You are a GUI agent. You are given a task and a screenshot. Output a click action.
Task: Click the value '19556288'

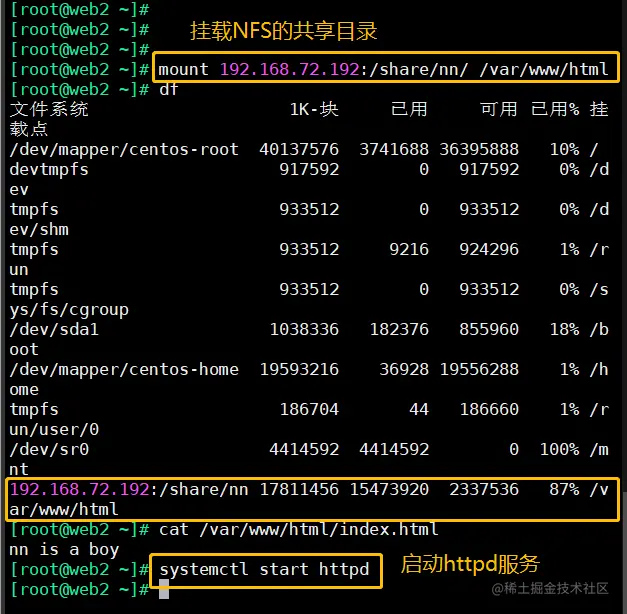coord(479,370)
